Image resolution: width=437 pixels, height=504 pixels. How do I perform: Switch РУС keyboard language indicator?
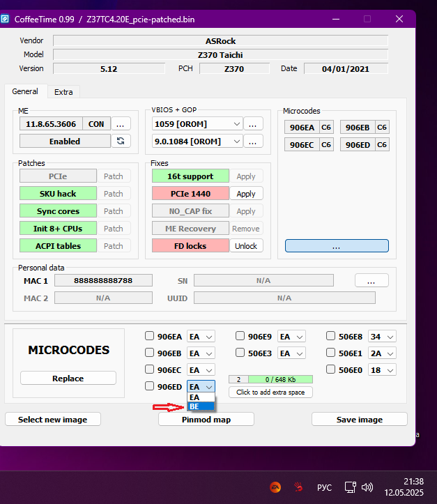(324, 487)
